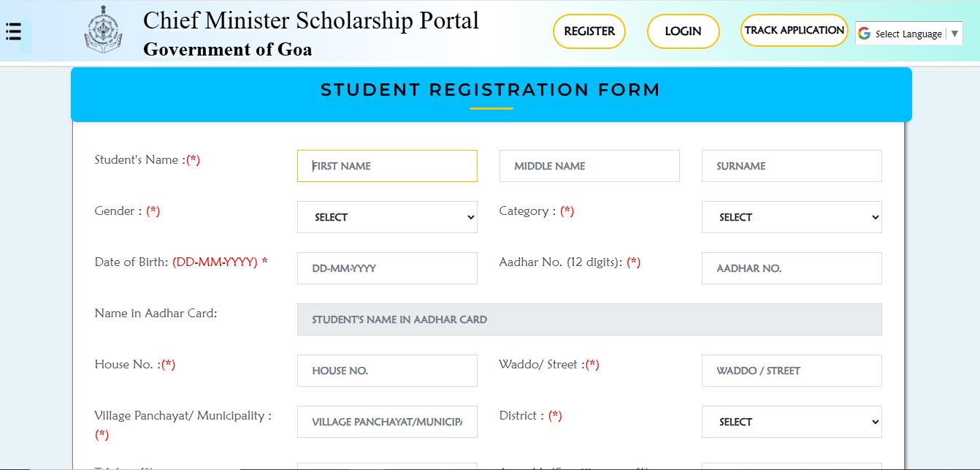Select the Surname input box
This screenshot has height=470, width=980.
coord(792,166)
